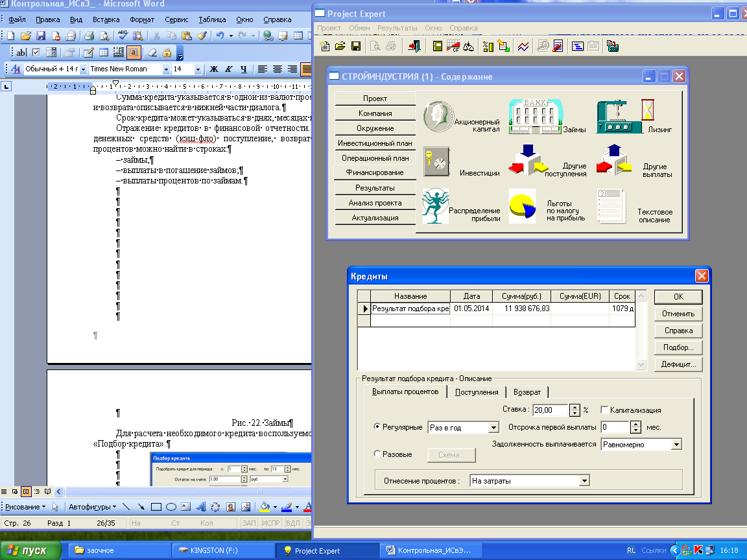Open the Финансирование section button

[375, 172]
